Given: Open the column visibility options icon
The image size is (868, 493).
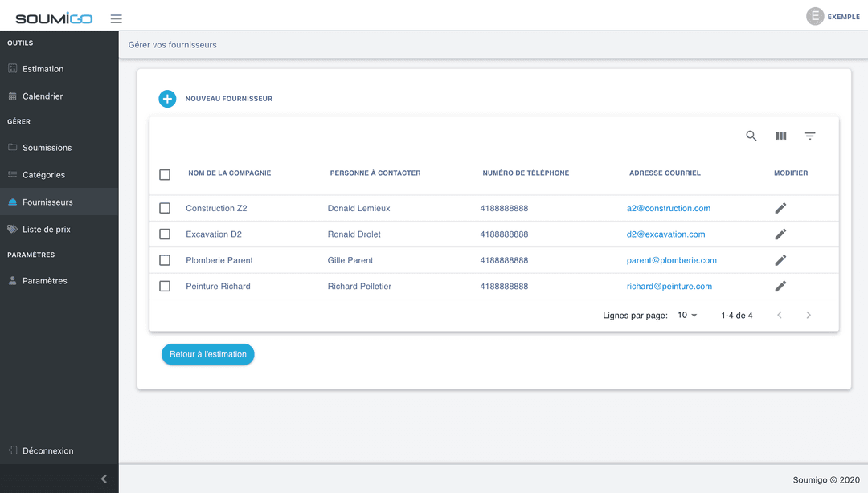Looking at the screenshot, I should 780,136.
